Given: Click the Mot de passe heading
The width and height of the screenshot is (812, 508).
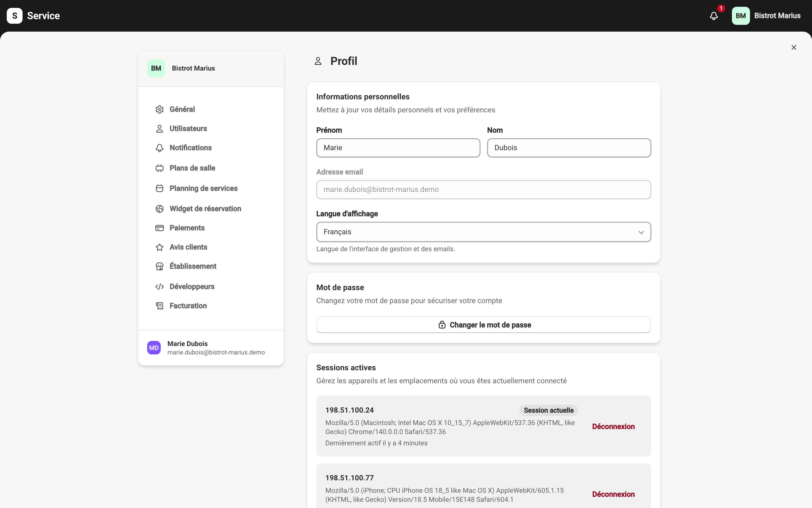Looking at the screenshot, I should 340,288.
